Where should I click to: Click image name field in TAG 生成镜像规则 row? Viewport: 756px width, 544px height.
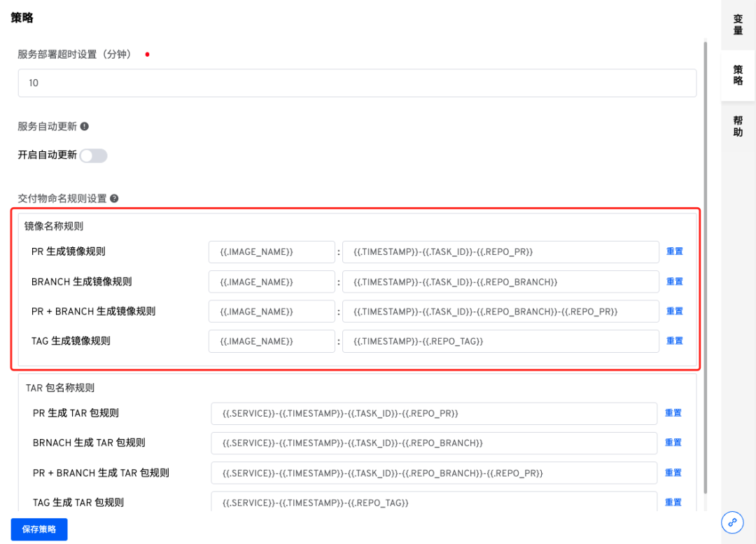272,341
